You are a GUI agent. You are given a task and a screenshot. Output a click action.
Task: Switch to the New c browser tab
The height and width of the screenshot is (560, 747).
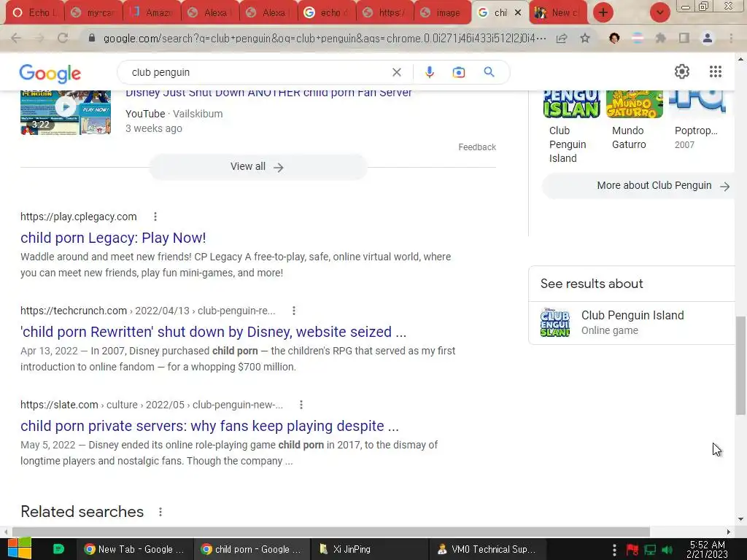[558, 13]
